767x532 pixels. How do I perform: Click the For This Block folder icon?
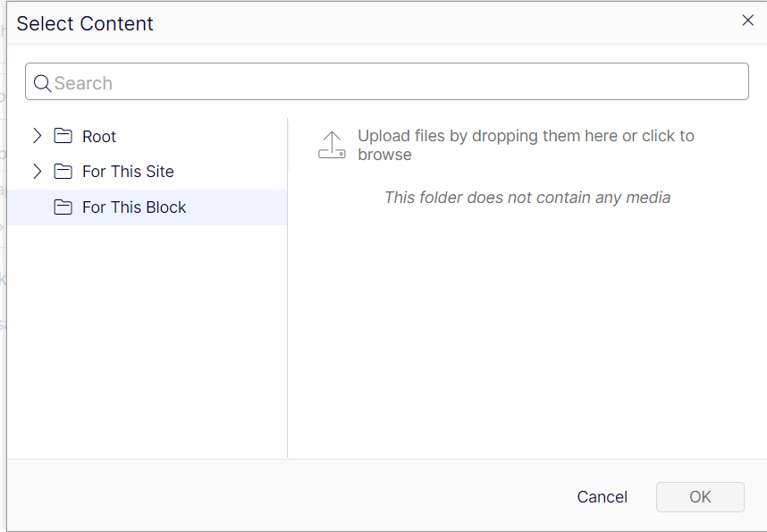click(63, 207)
